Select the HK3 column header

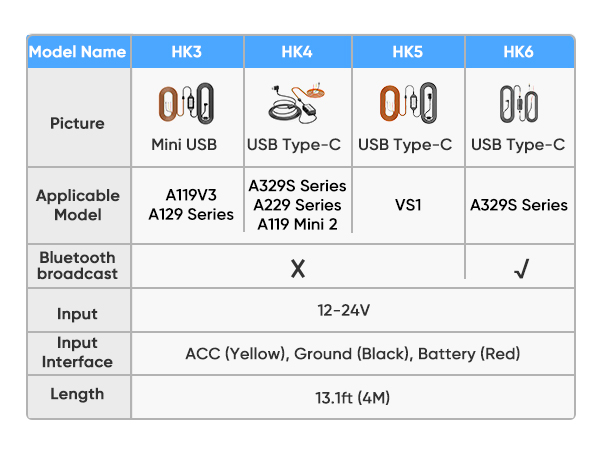pos(187,52)
